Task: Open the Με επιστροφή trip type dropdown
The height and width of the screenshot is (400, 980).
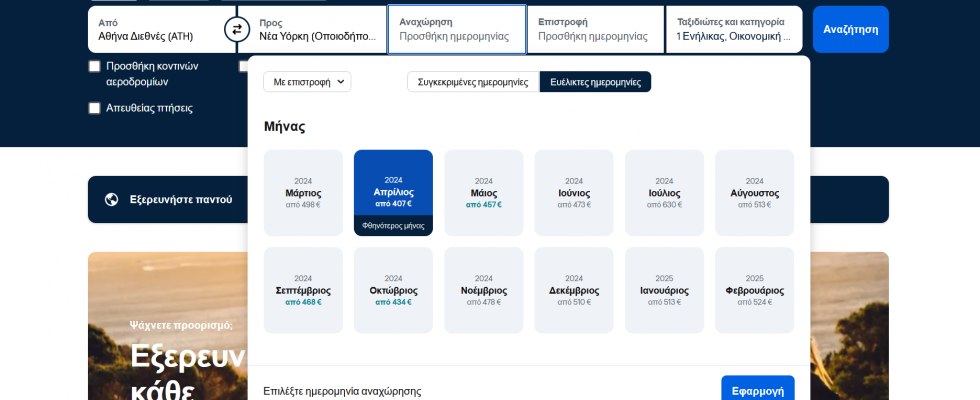Action: (x=308, y=82)
